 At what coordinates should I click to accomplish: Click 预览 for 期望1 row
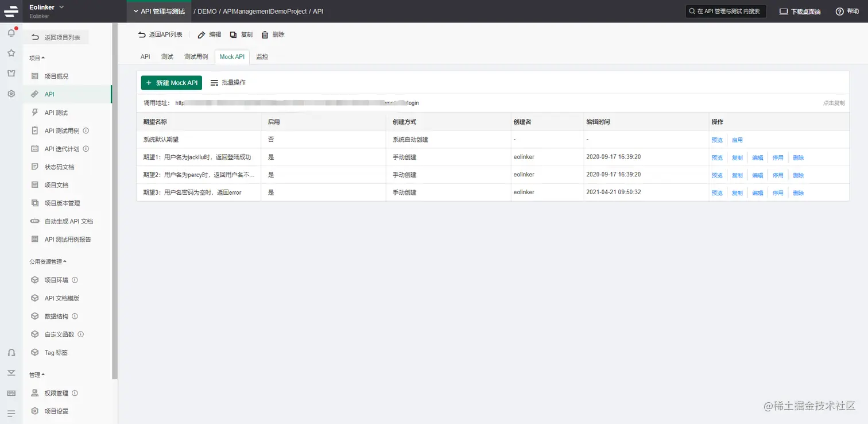point(717,158)
